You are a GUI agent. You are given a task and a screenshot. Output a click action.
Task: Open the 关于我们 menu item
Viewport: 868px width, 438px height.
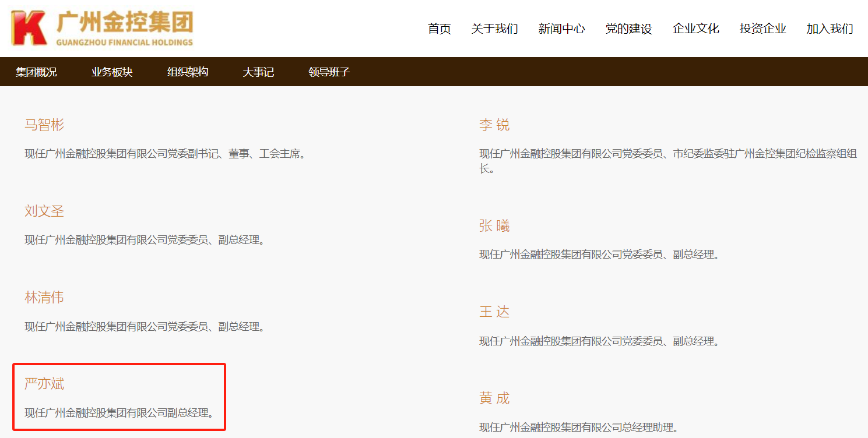coord(495,29)
